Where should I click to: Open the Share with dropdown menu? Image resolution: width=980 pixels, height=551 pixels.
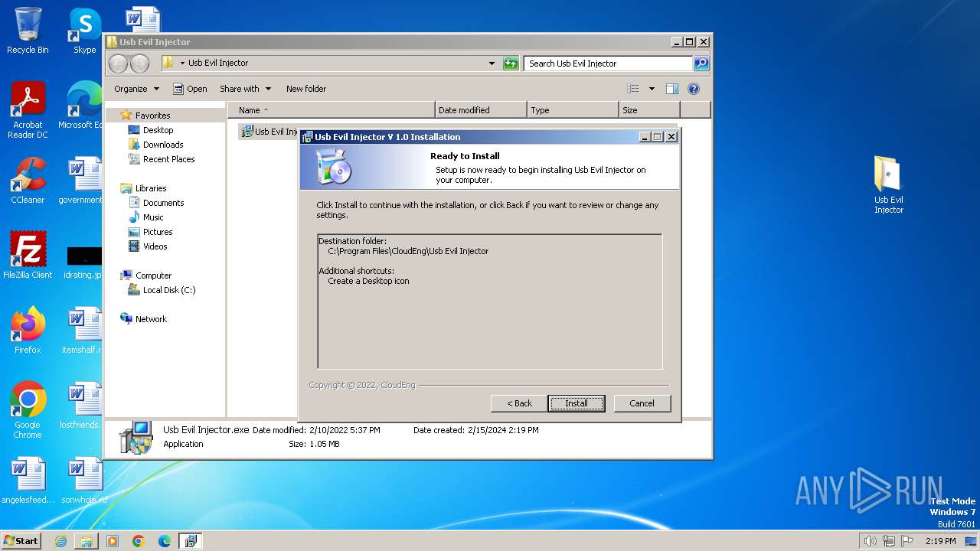[x=245, y=89]
